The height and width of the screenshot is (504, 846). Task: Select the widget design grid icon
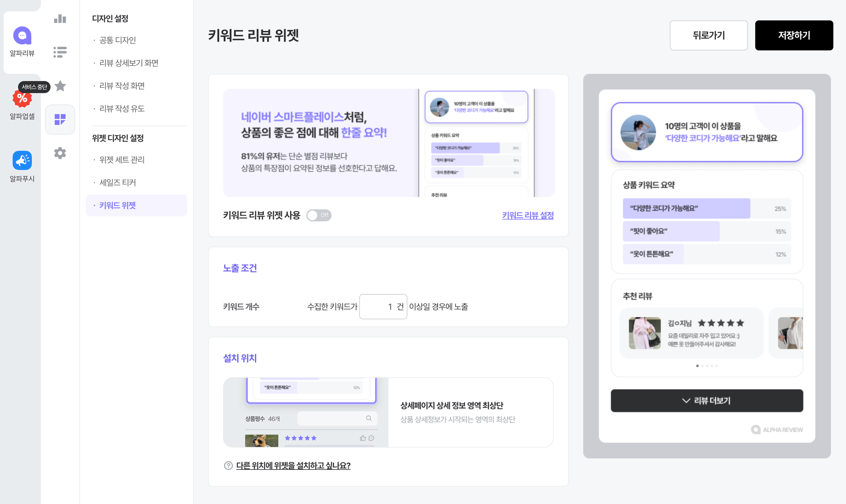coord(60,119)
